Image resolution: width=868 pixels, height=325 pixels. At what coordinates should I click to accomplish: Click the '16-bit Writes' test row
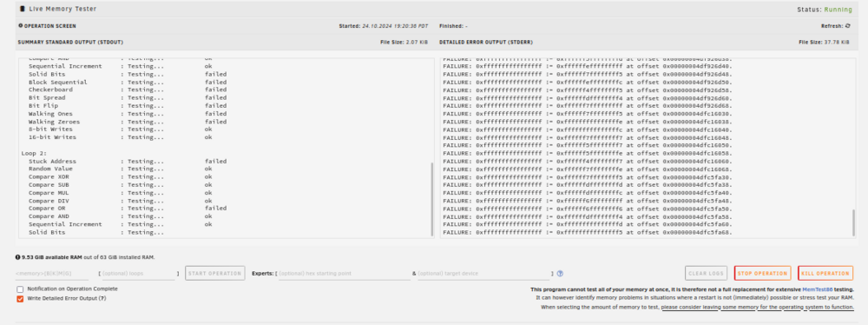click(120, 137)
